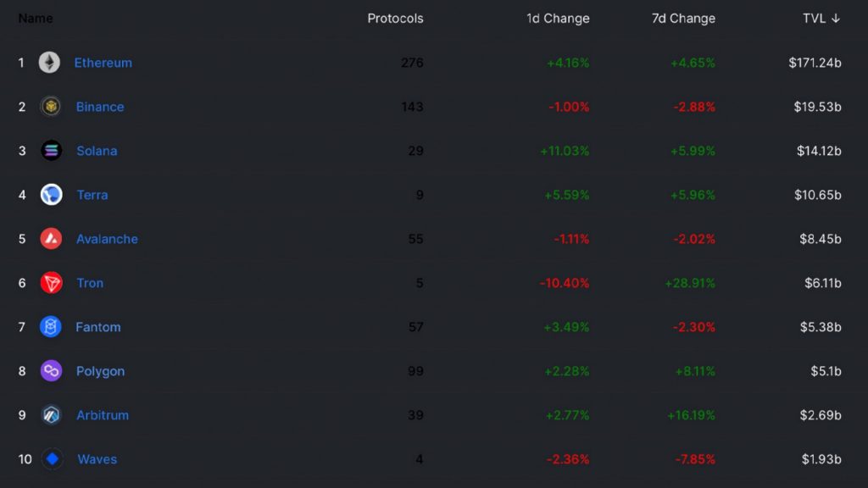
Task: Click the Binance chain logo icon
Action: 51,107
